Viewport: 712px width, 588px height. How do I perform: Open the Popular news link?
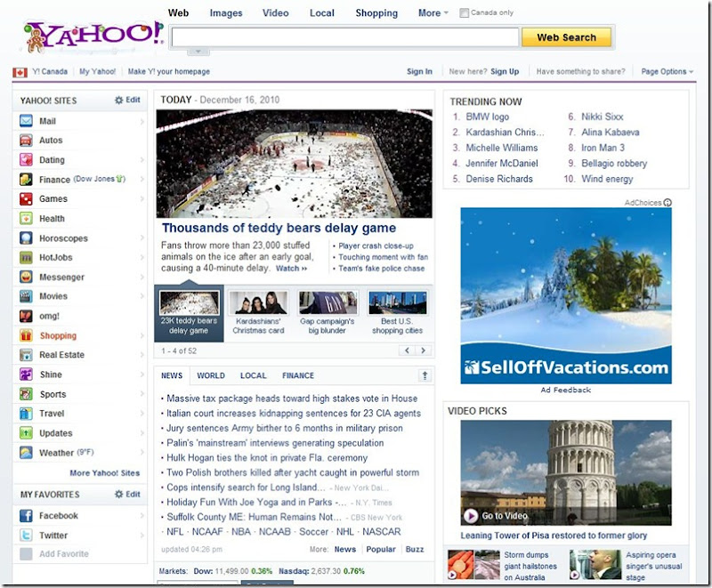[381, 549]
